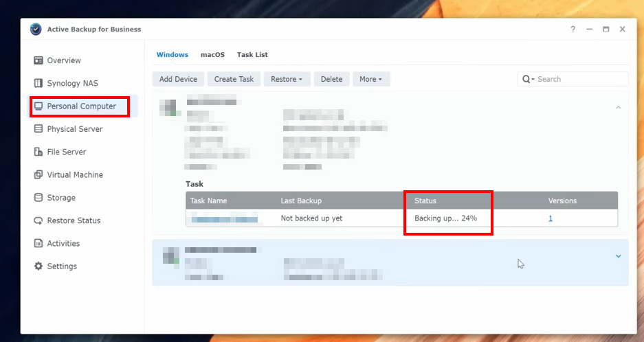The image size is (644, 342).
Task: Open the search magnifier filter dropdown
Action: tap(528, 79)
